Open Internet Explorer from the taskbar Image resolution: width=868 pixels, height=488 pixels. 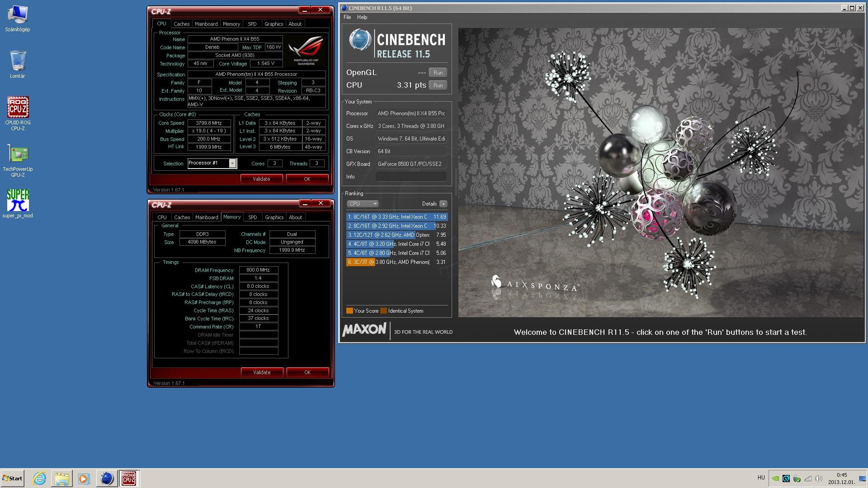40,479
